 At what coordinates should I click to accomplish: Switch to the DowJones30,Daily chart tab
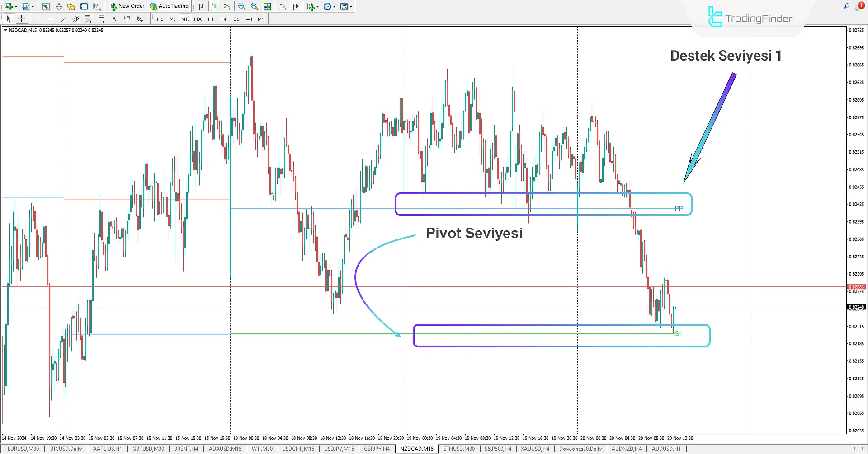(x=580, y=449)
